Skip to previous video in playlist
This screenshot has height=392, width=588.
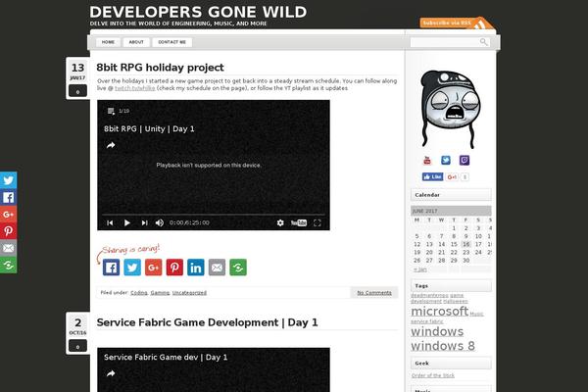point(110,222)
